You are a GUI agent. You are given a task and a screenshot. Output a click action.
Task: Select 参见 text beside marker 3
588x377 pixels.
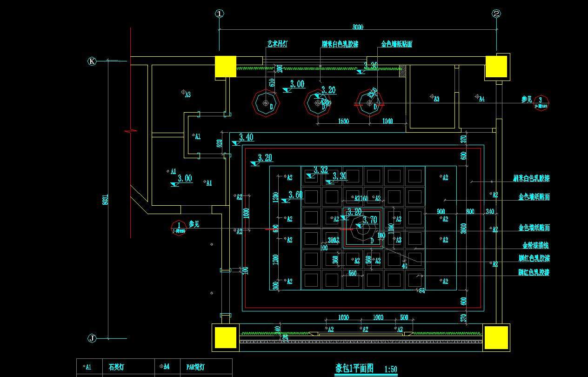pyautogui.click(x=526, y=99)
